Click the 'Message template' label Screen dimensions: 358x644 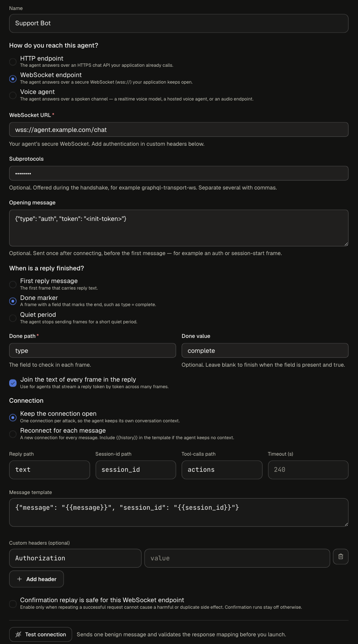30,492
